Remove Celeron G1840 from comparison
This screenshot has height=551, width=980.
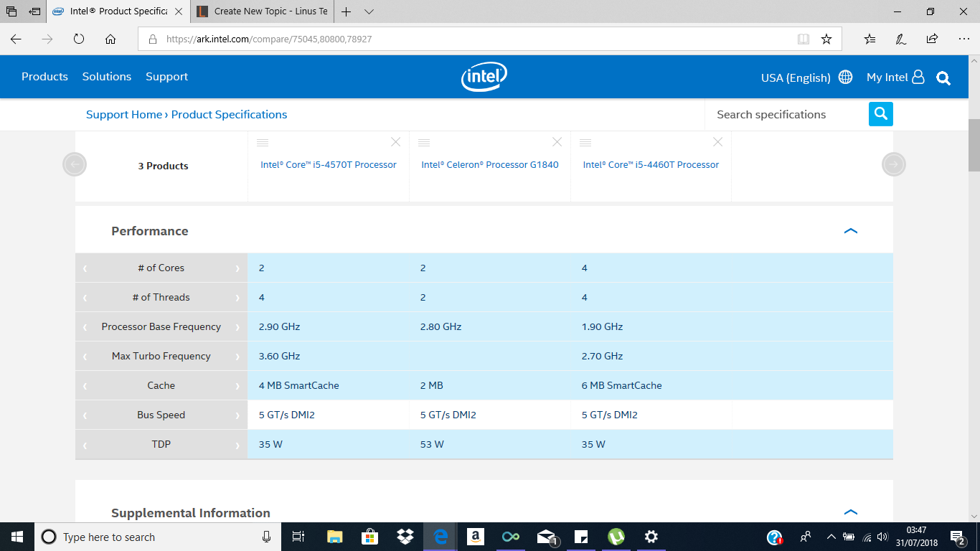(557, 142)
